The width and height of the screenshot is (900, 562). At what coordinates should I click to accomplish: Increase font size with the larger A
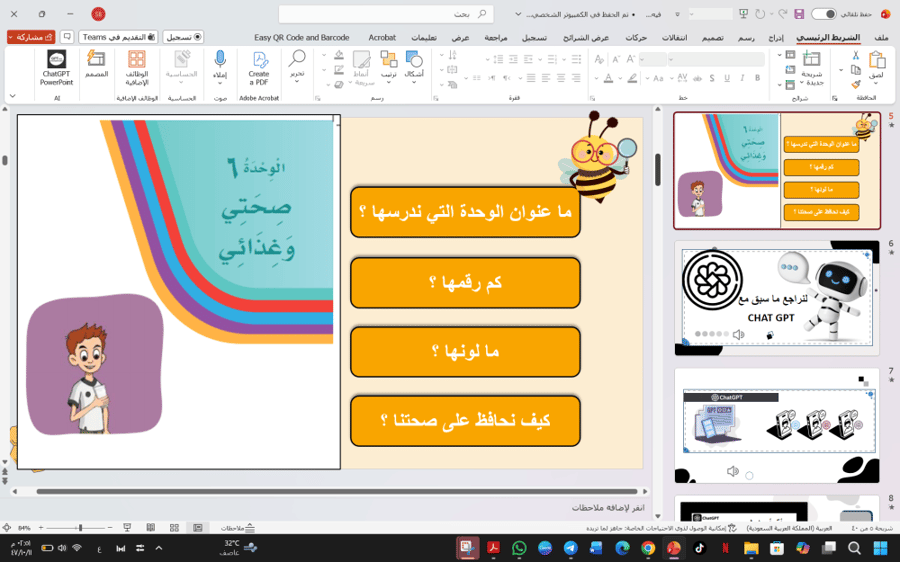[x=630, y=59]
